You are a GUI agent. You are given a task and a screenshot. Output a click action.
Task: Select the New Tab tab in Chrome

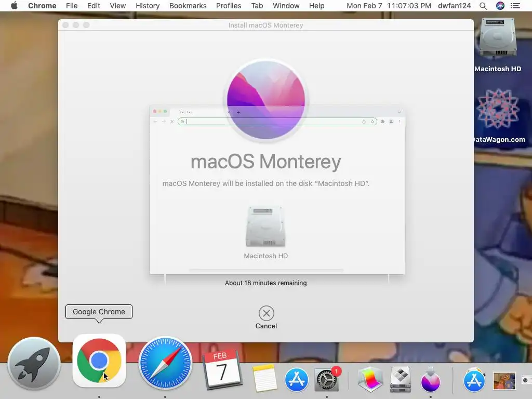tap(201, 112)
